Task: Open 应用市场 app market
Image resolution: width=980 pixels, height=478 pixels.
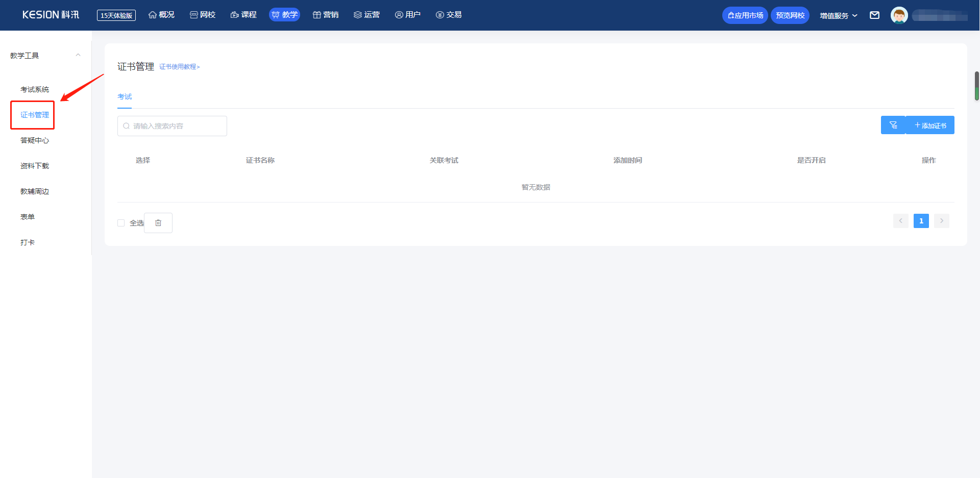Action: (x=745, y=15)
